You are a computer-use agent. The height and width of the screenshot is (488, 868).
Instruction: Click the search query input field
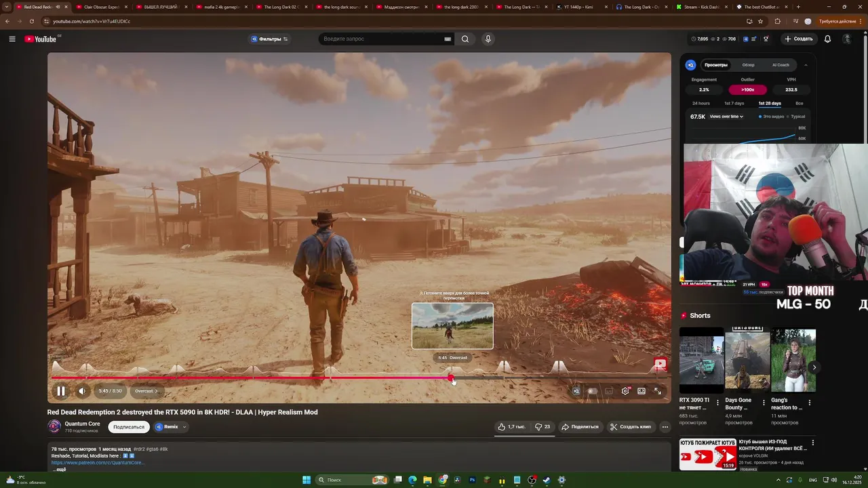pos(382,39)
